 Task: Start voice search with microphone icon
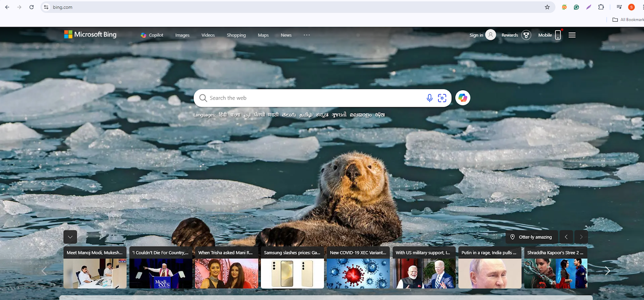click(429, 98)
